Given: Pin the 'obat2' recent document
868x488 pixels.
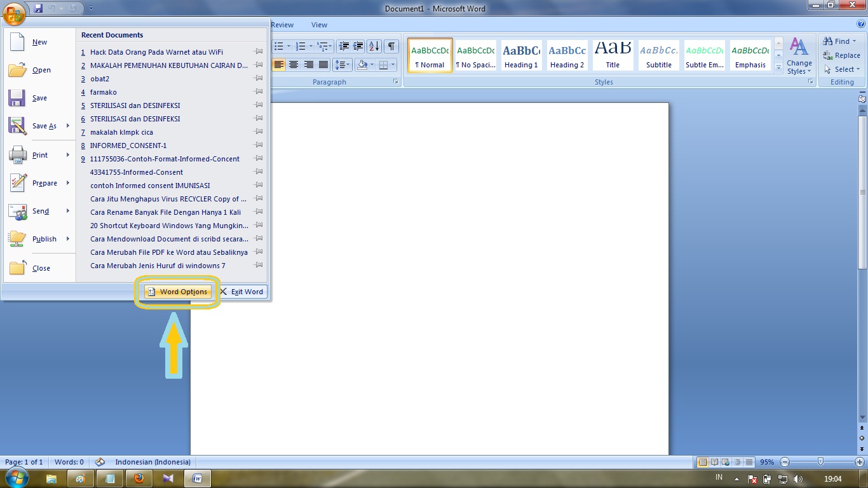Looking at the screenshot, I should tap(259, 79).
